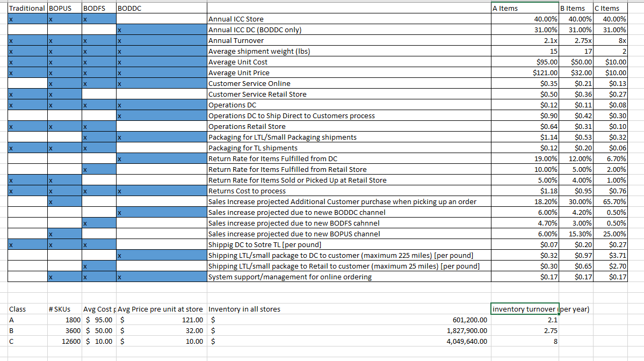Select the 'B Items' header cell
This screenshot has width=644, height=361.
[576, 8]
